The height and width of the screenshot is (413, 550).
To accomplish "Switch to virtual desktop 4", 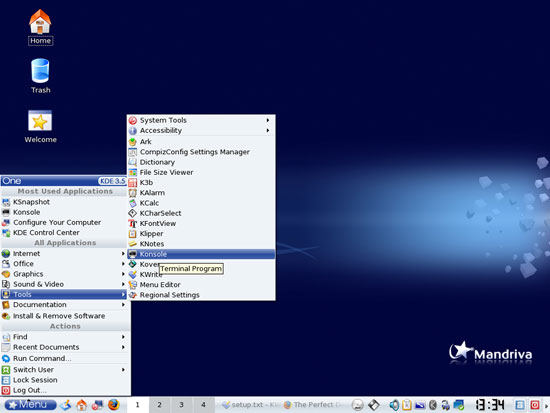I will pyautogui.click(x=203, y=405).
